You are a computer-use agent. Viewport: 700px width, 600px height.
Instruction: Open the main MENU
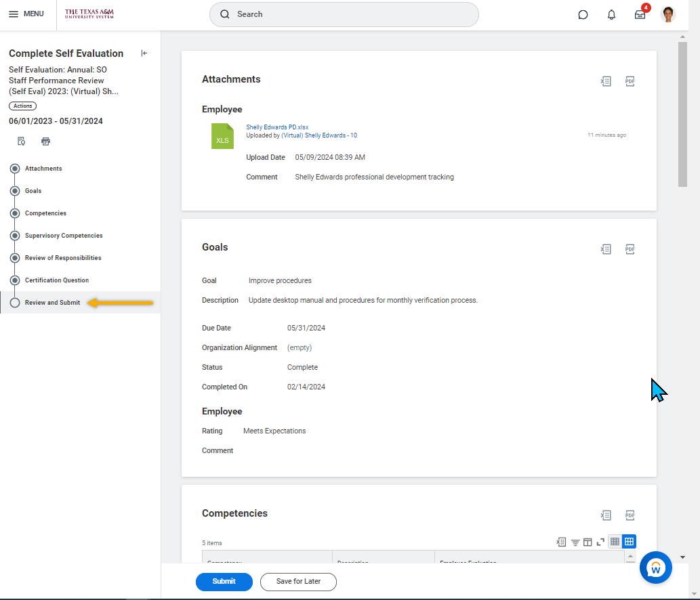click(27, 14)
